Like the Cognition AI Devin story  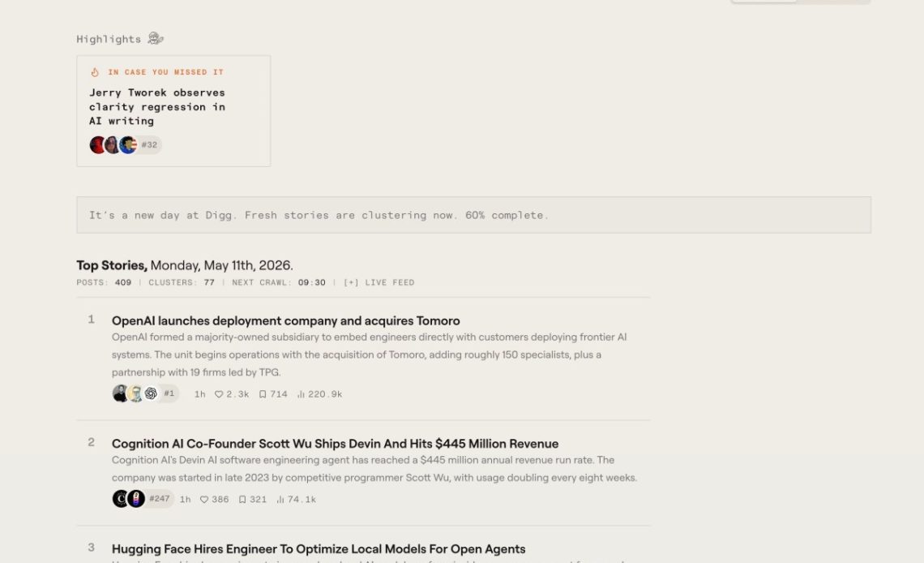coord(204,500)
